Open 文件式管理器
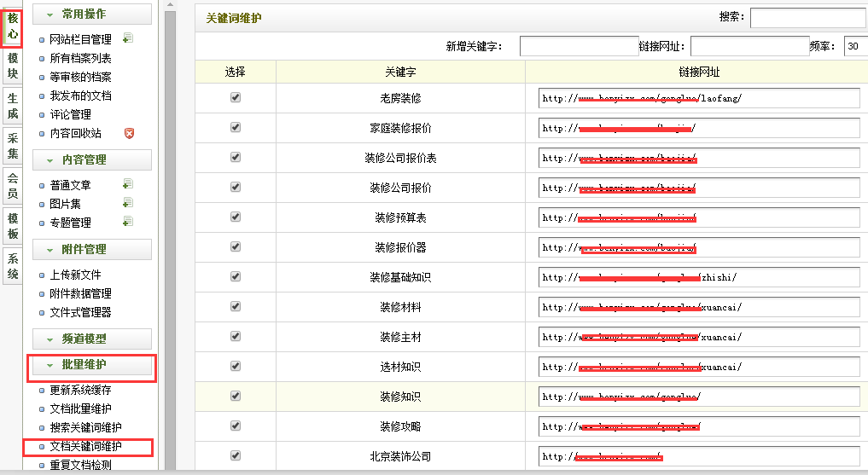868x475 pixels. 80,312
